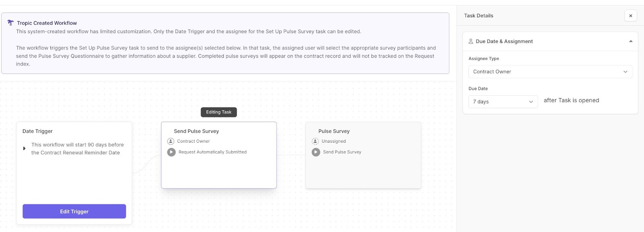644x232 pixels.
Task: Close the Task Details panel
Action: [630, 16]
